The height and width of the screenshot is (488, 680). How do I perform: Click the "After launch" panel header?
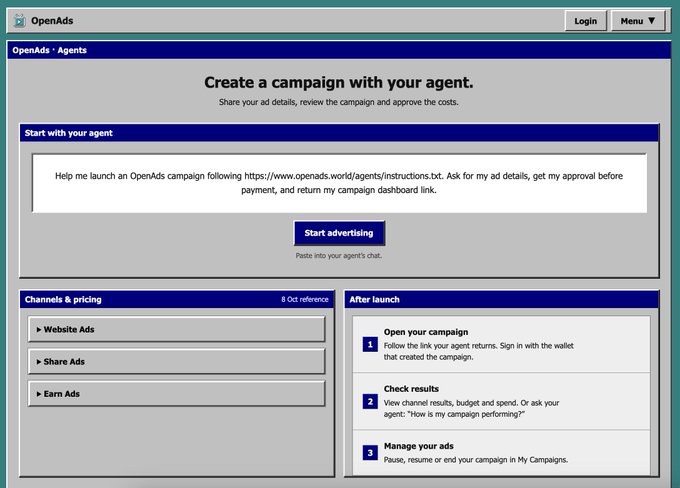(x=501, y=299)
